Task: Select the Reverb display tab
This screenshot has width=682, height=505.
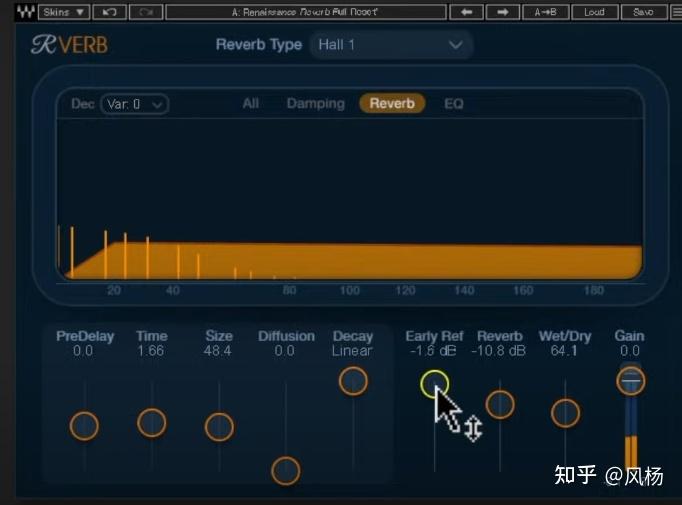Action: click(x=392, y=104)
